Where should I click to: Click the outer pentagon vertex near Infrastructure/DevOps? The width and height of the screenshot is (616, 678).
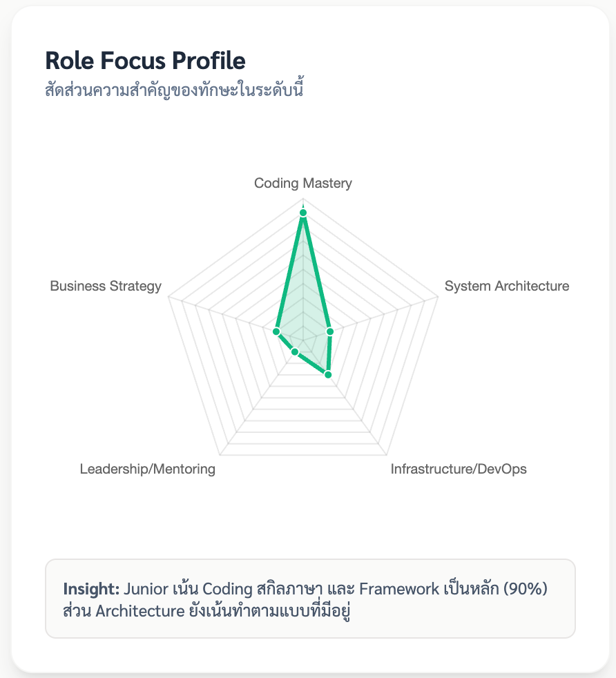pyautogui.click(x=387, y=456)
